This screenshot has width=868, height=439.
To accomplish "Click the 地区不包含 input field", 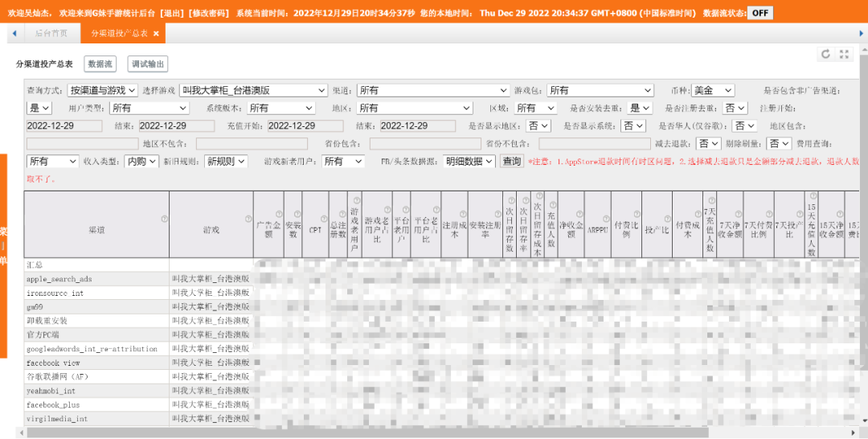I will [252, 143].
